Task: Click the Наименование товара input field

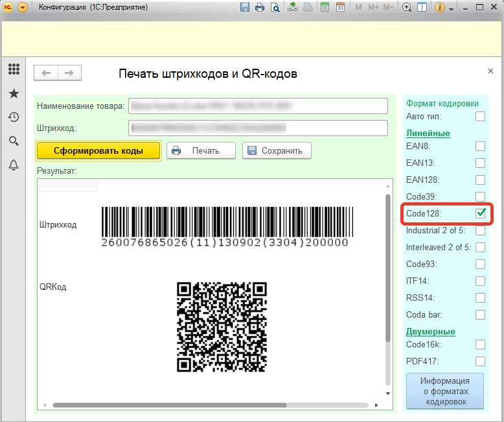Action: (x=258, y=106)
